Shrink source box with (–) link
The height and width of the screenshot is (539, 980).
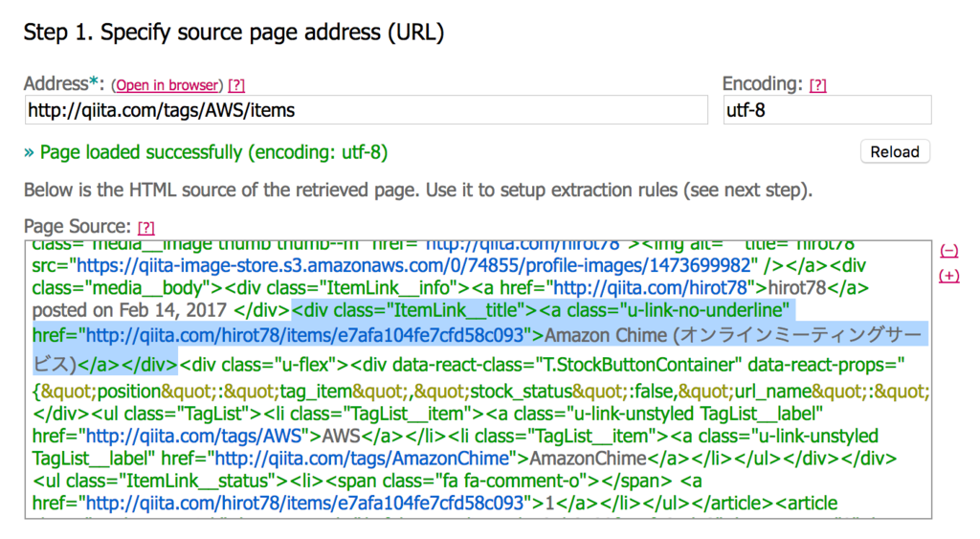coord(948,251)
